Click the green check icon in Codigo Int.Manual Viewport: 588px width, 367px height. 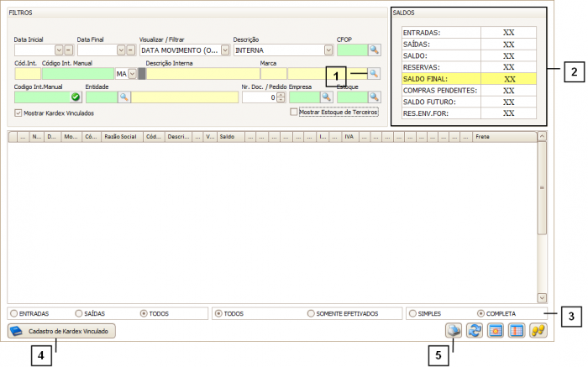click(x=76, y=97)
